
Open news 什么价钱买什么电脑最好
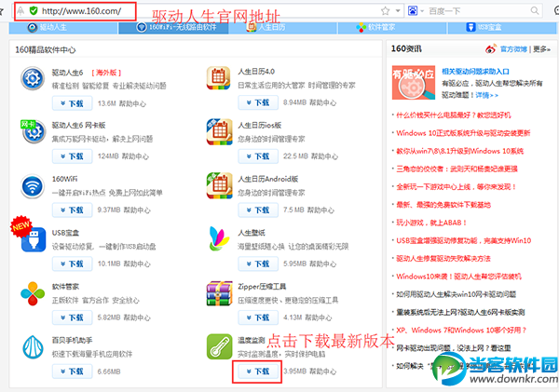coord(453,115)
